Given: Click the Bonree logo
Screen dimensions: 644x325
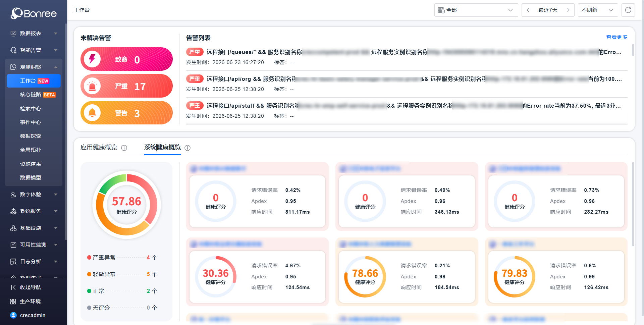Looking at the screenshot, I should [x=34, y=13].
